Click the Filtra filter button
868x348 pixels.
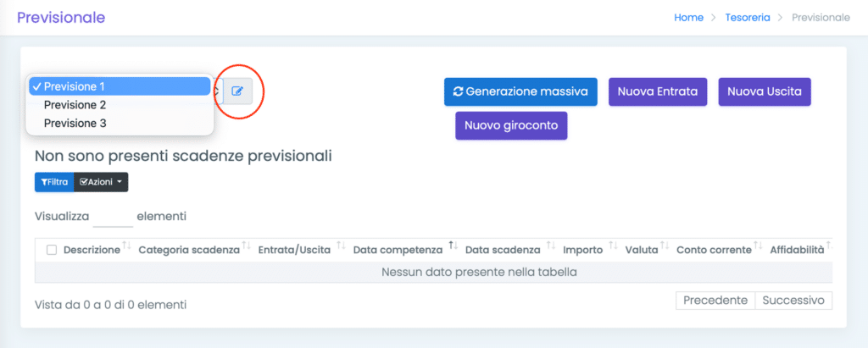click(54, 182)
